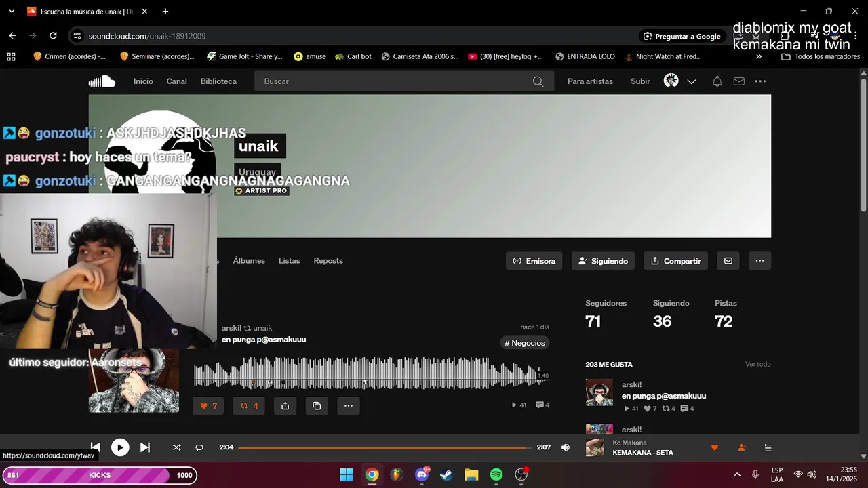Like the en punga track with heart button
This screenshot has width=868, height=488.
pos(208,406)
